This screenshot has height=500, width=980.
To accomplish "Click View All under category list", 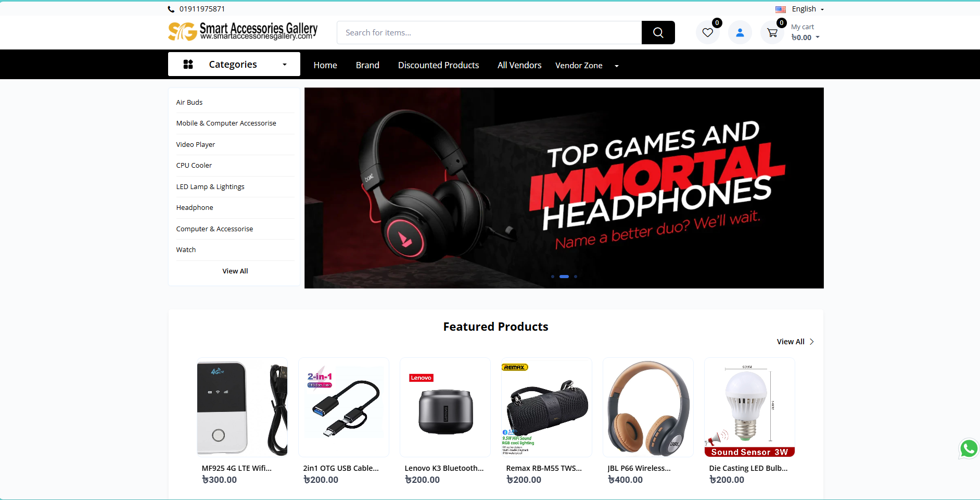I will tap(235, 271).
